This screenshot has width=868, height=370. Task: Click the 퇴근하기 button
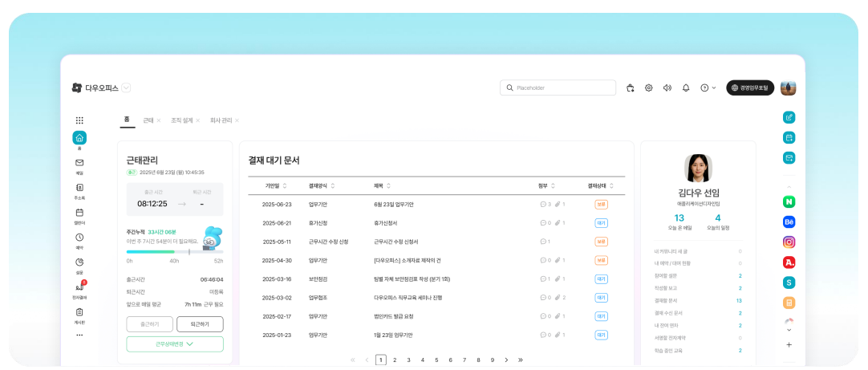200,324
